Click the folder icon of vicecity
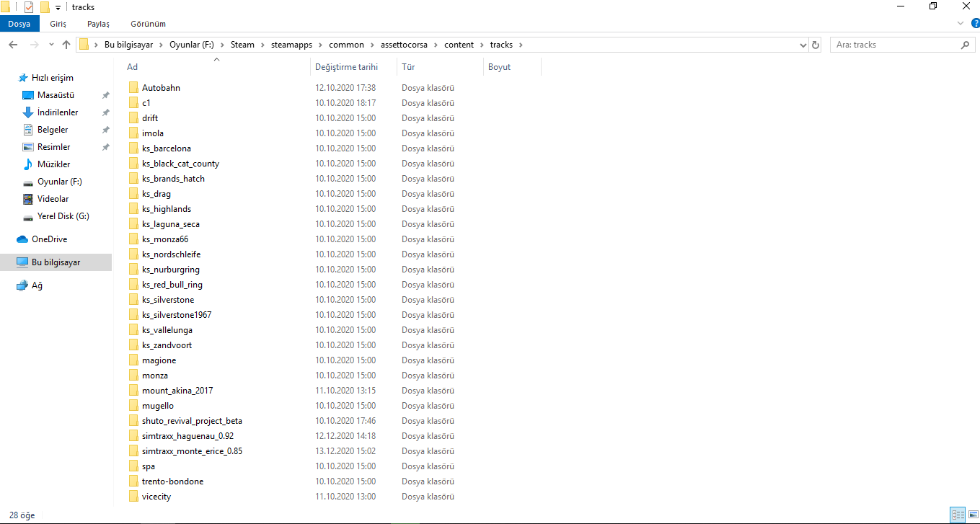The image size is (980, 524). (133, 497)
